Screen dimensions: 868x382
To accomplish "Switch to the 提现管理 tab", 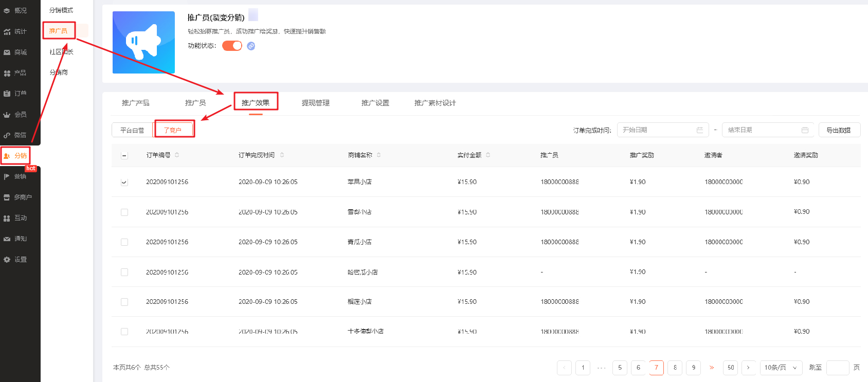I will pyautogui.click(x=316, y=103).
